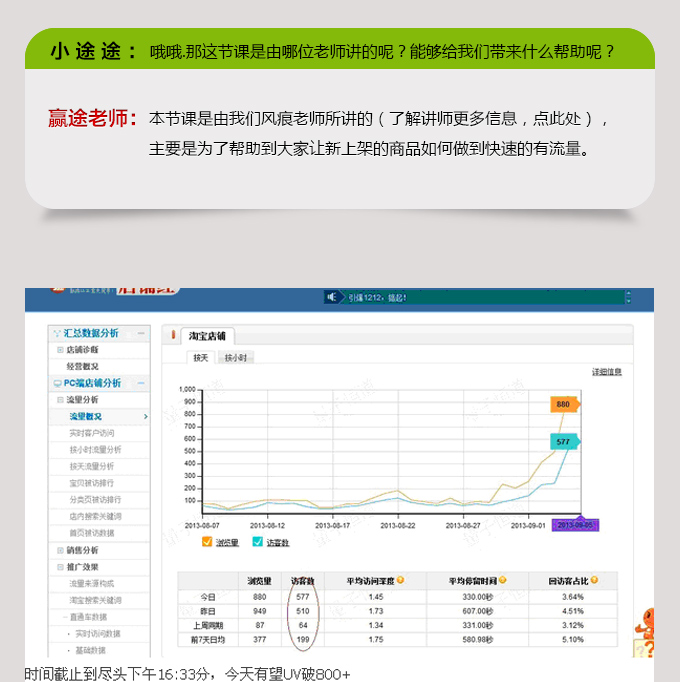
Task: Click the 上周同期 row label
Action: click(208, 625)
